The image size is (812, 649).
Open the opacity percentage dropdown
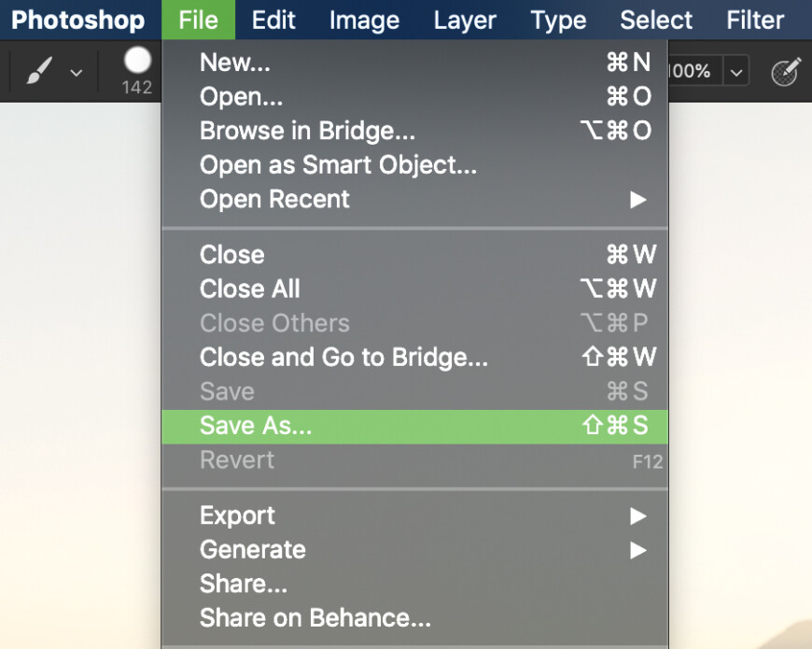click(736, 70)
